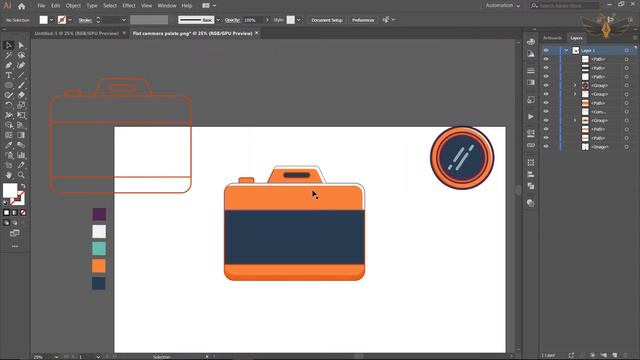Select the Free Transform tool
The height and width of the screenshot is (360, 640).
click(21, 115)
